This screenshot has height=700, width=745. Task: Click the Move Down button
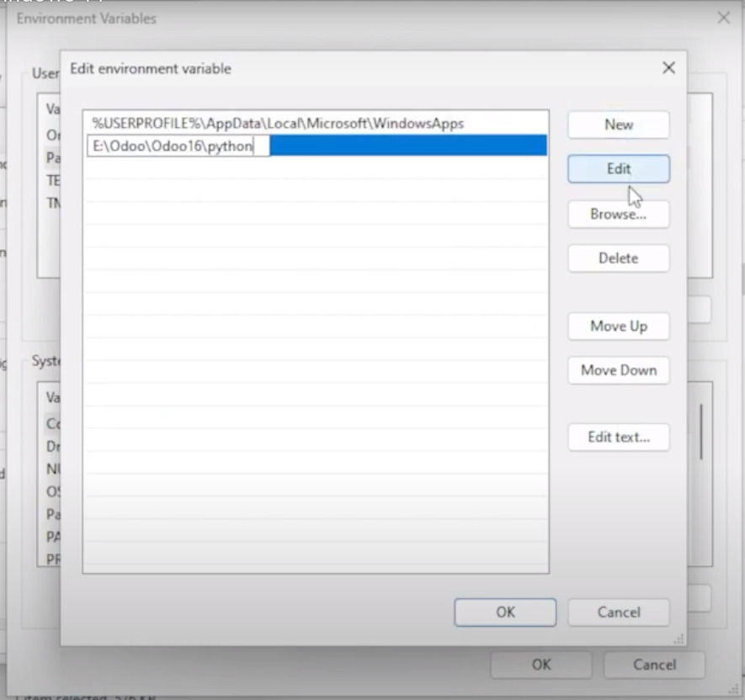[x=618, y=370]
